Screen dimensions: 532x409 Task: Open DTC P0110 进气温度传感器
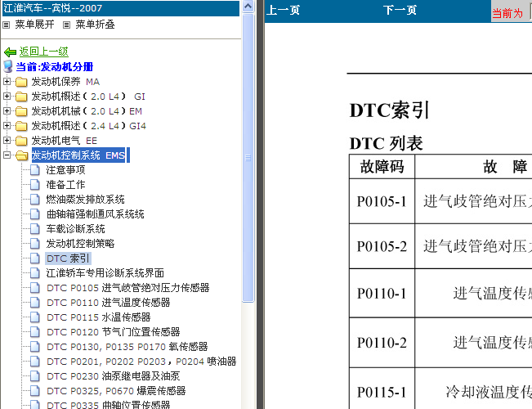[x=108, y=303]
